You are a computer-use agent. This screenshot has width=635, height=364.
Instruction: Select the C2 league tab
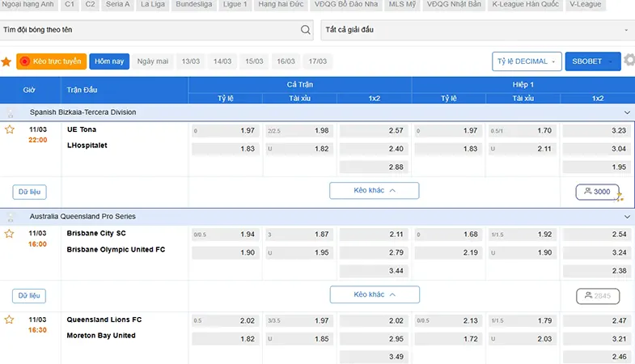[90, 5]
